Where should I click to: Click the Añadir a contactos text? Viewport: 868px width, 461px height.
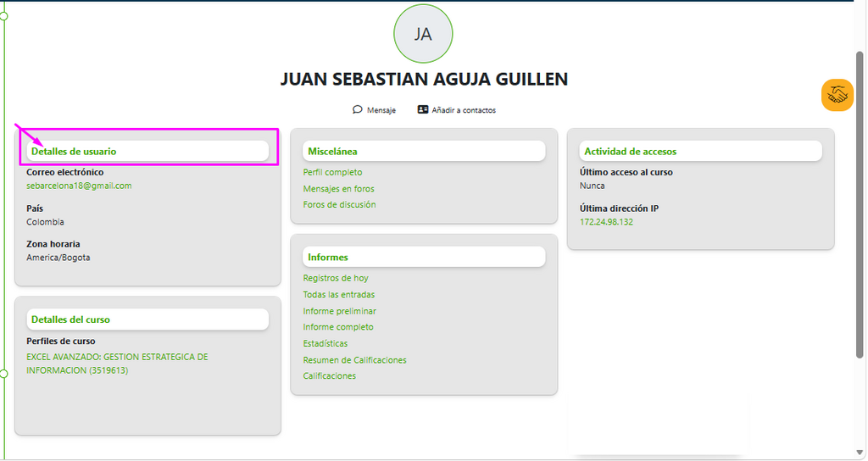[464, 110]
